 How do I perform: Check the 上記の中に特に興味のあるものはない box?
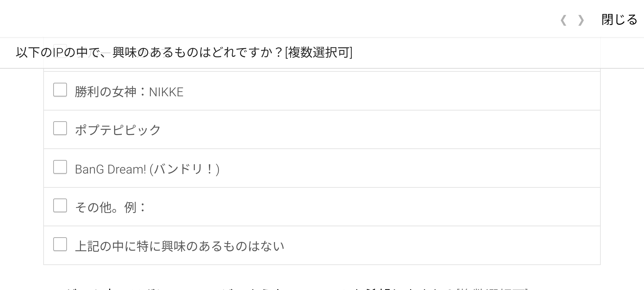coord(60,244)
